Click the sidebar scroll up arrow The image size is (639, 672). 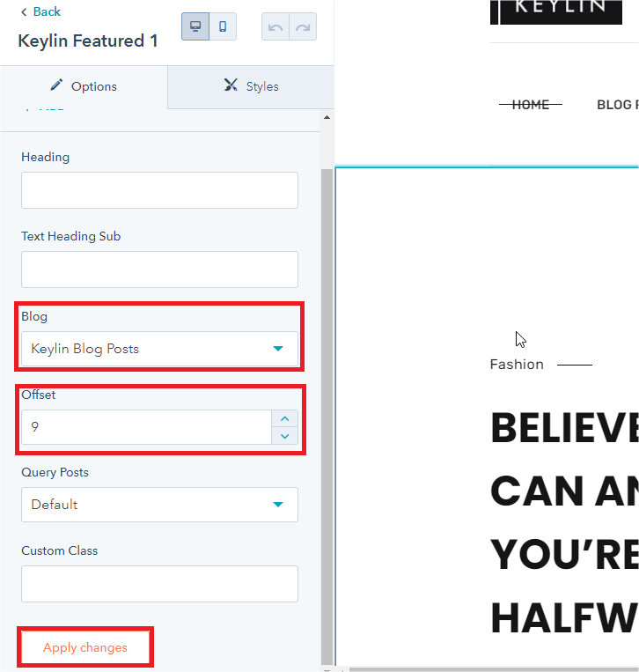pyautogui.click(x=327, y=117)
